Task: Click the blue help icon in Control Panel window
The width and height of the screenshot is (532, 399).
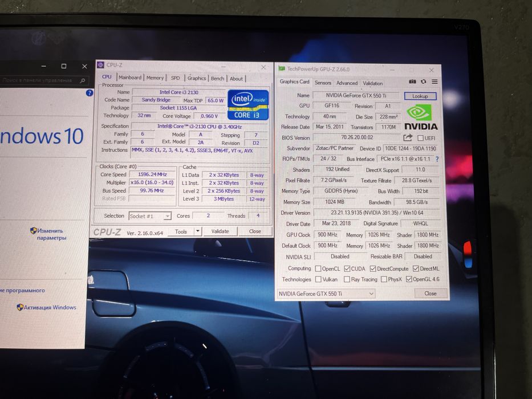Action: tap(89, 92)
